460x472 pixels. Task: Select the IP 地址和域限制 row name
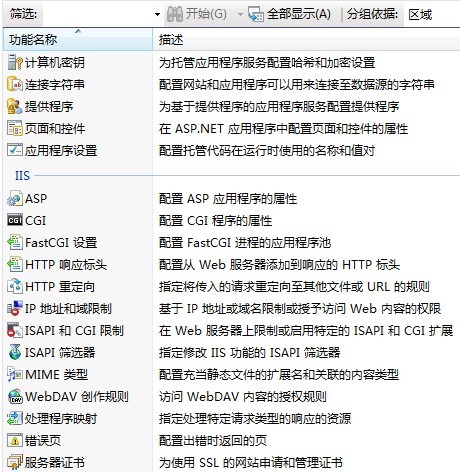click(68, 309)
